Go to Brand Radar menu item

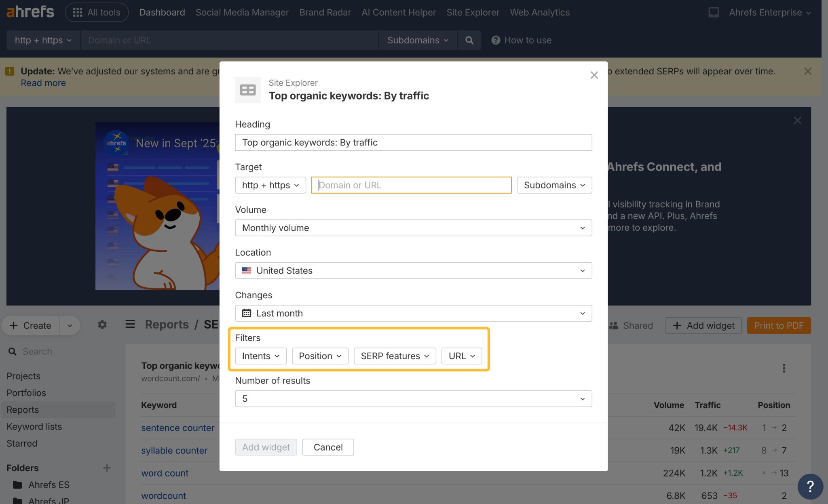pyautogui.click(x=325, y=12)
